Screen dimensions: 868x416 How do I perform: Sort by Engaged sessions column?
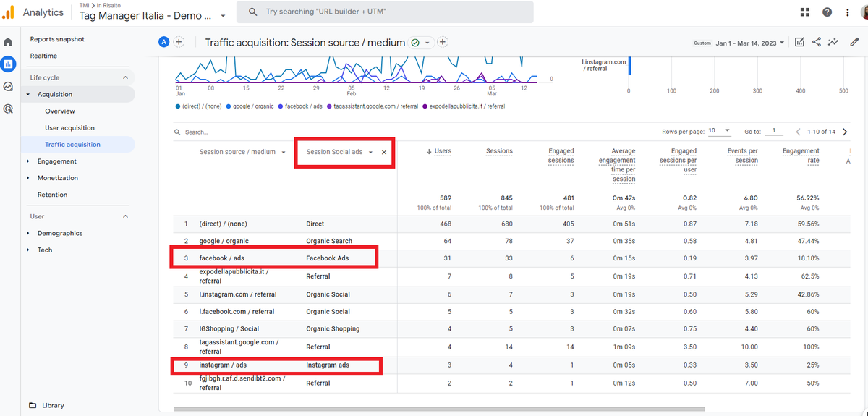click(561, 156)
